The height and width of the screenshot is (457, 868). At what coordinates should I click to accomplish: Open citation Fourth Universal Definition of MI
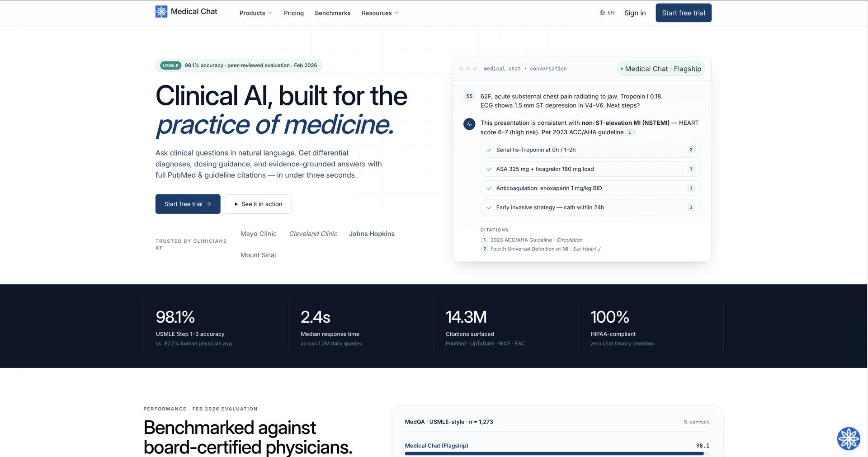(541, 249)
